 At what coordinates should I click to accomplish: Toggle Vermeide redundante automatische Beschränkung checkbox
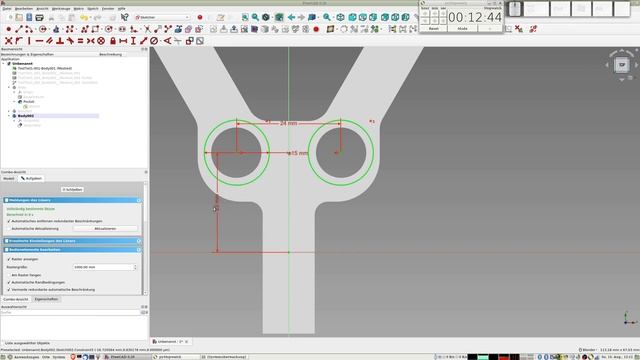tap(9, 290)
